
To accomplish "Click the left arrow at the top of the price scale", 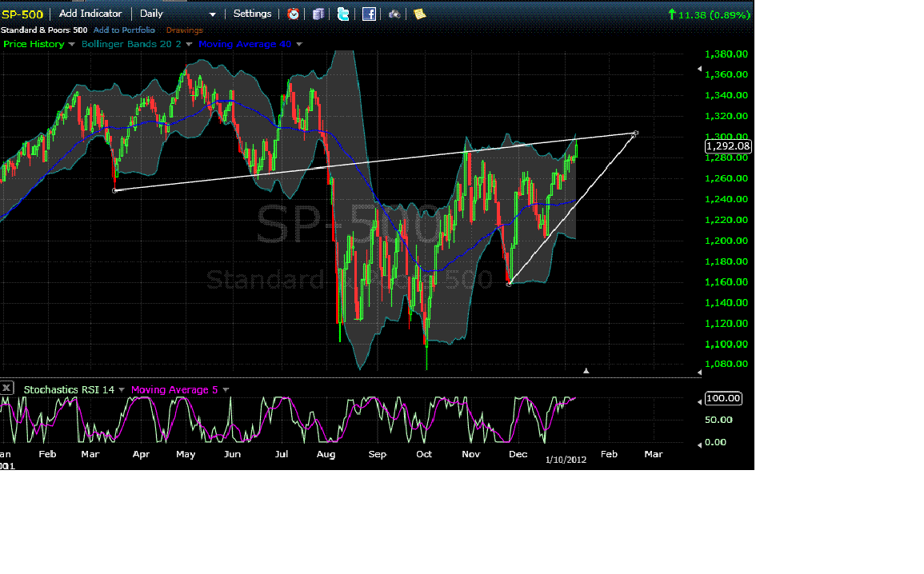I will (699, 69).
